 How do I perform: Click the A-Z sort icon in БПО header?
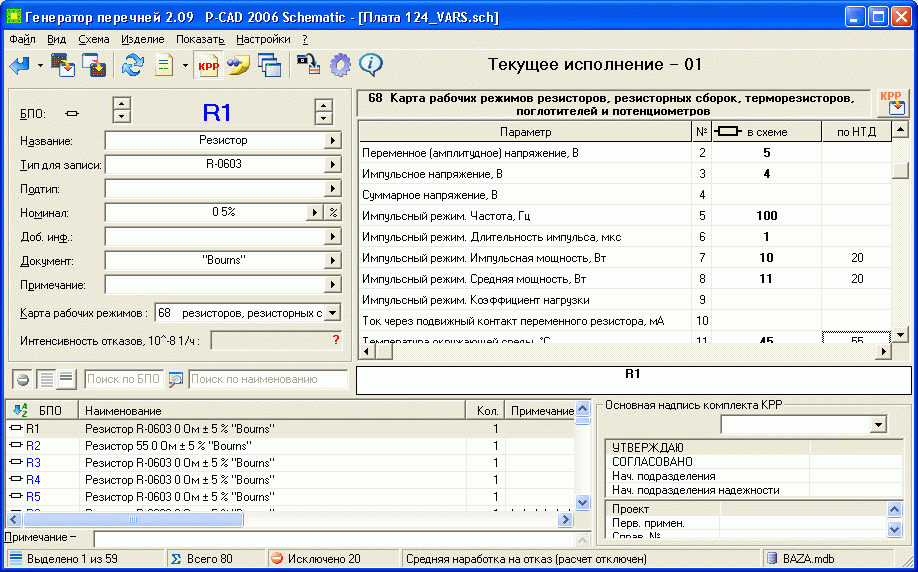[x=20, y=410]
